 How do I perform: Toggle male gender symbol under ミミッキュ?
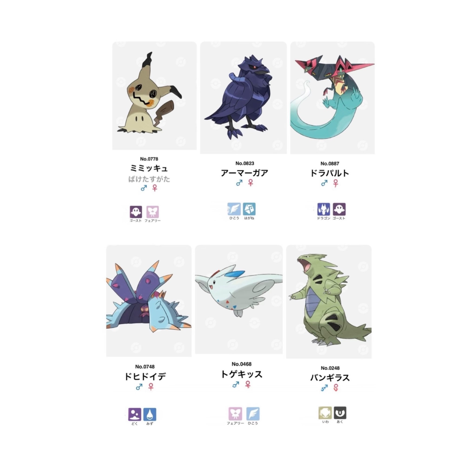coord(144,188)
